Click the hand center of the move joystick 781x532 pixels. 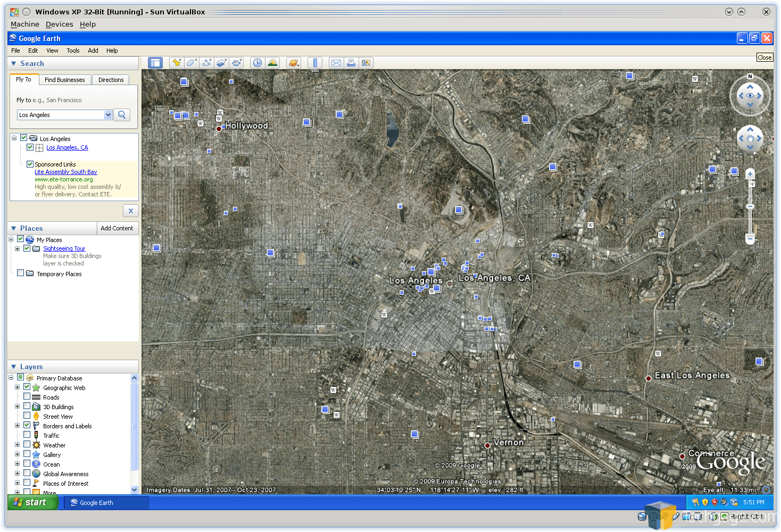750,138
